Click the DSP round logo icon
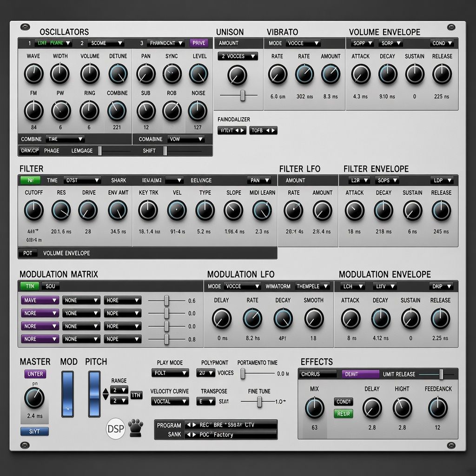This screenshot has width=476, height=476. 116,429
